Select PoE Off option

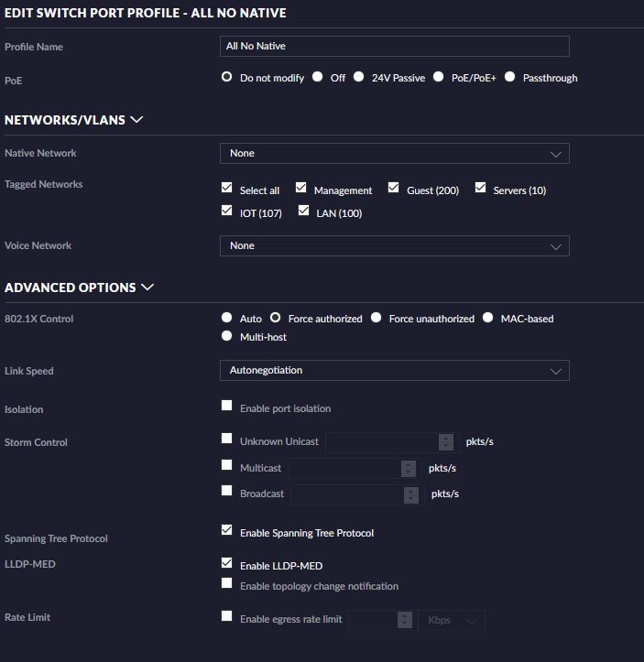317,77
